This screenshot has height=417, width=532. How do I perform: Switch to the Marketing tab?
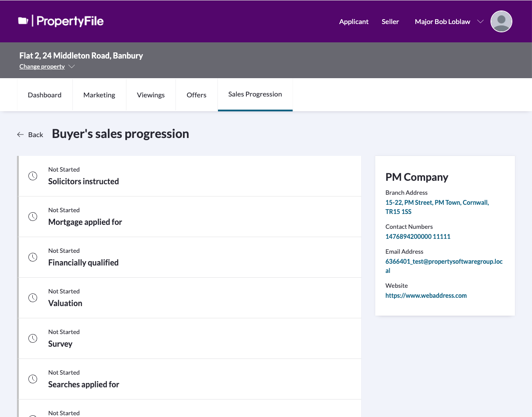coord(99,95)
